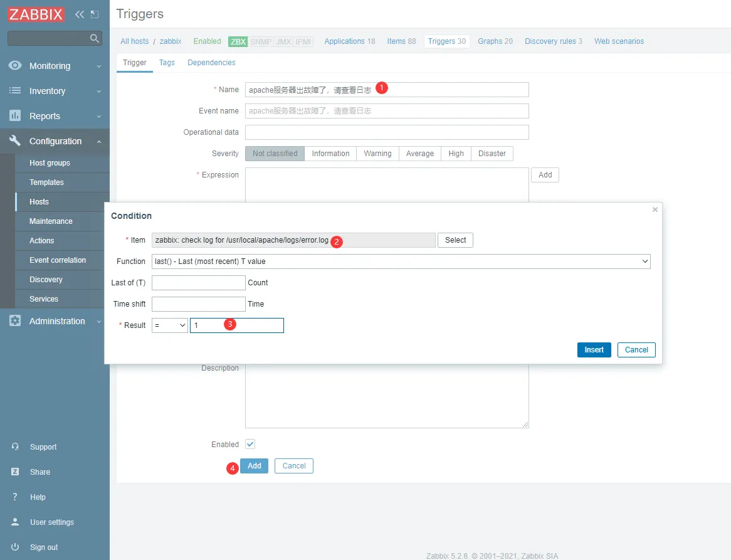Click the search magnifier icon
The width and height of the screenshot is (731, 560).
coord(95,38)
